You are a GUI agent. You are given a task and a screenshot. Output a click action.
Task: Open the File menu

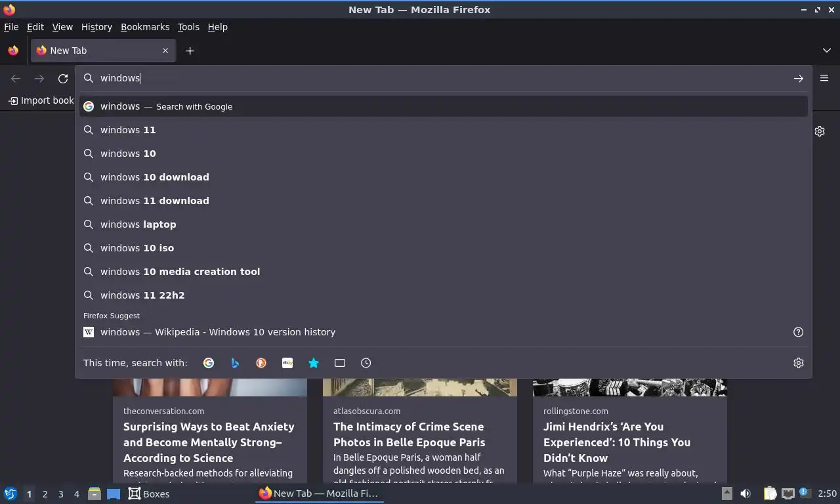coord(11,27)
